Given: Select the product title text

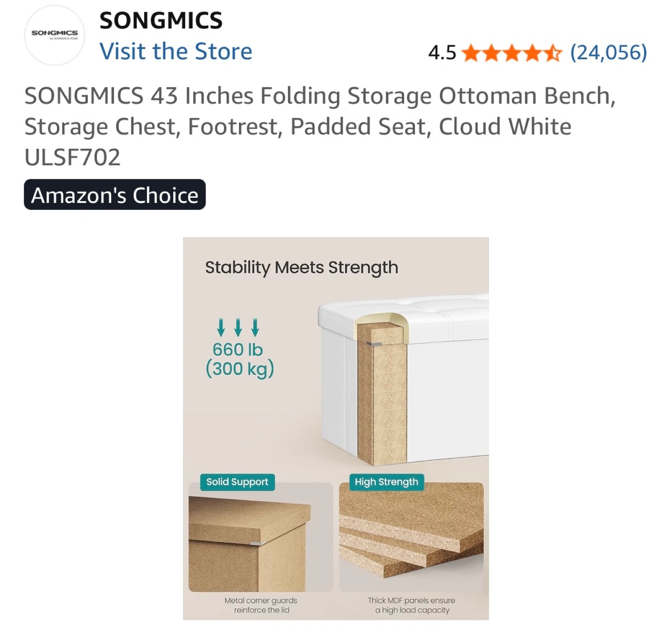Looking at the screenshot, I should click(x=320, y=126).
